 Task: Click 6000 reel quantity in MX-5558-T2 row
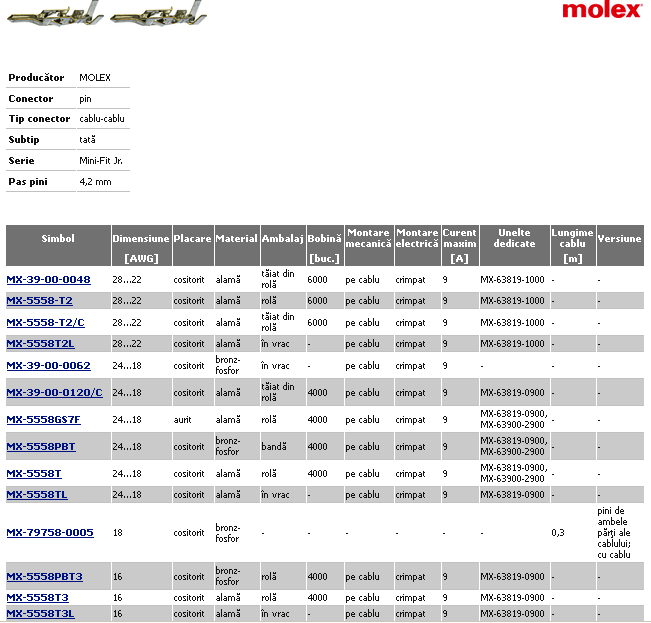tap(318, 301)
